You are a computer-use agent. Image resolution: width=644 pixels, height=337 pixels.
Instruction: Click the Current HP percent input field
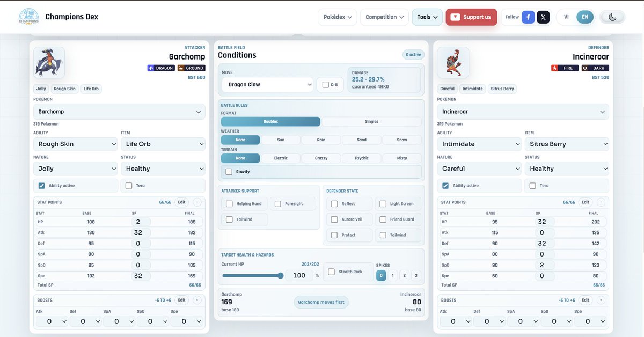[299, 275]
